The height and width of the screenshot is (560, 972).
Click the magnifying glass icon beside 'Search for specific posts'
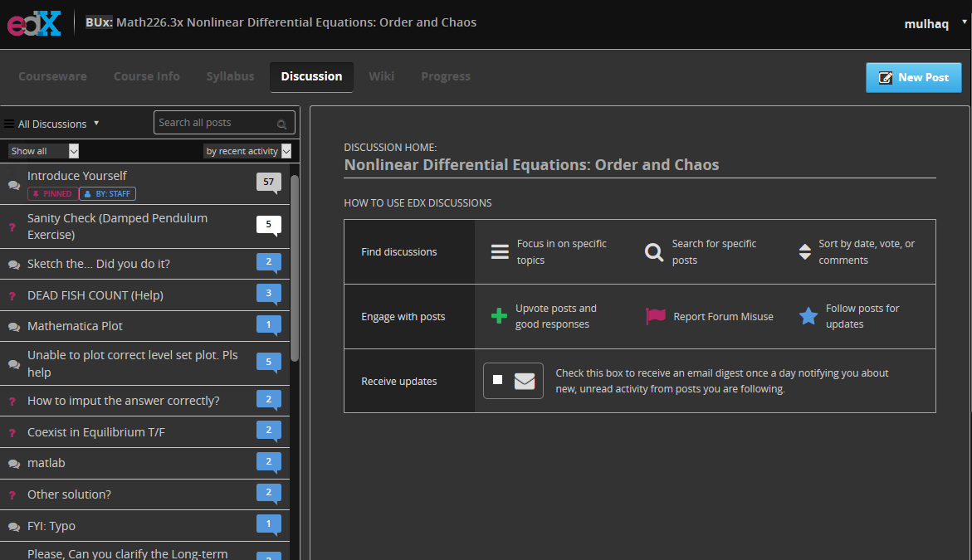click(x=653, y=251)
